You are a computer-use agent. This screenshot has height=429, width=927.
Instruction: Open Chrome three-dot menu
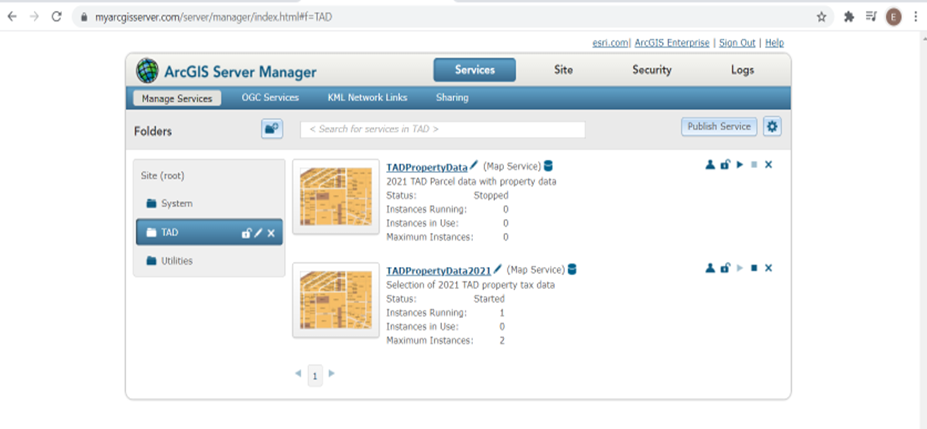914,17
